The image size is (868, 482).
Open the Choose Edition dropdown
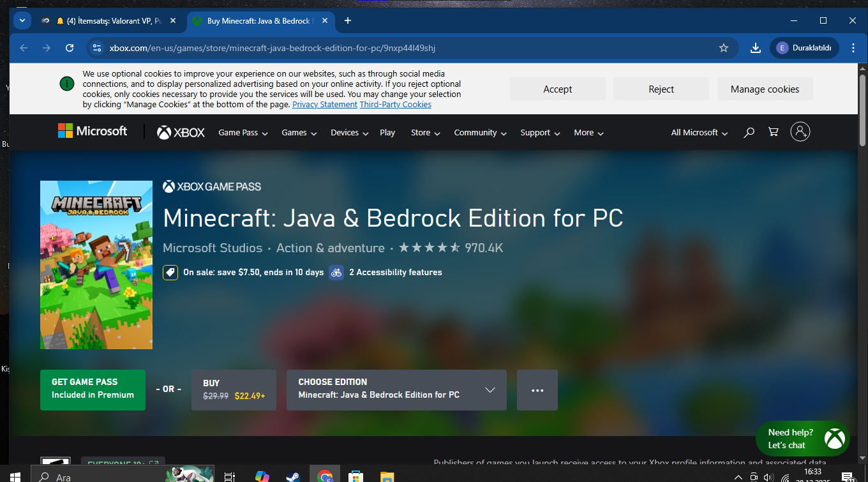396,390
